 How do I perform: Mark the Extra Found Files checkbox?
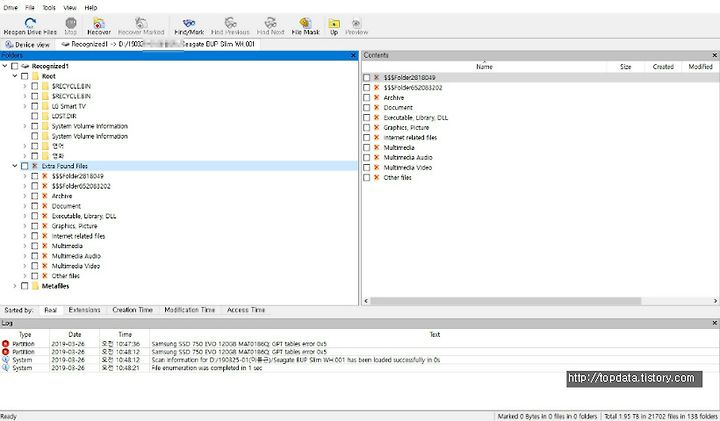tap(25, 166)
